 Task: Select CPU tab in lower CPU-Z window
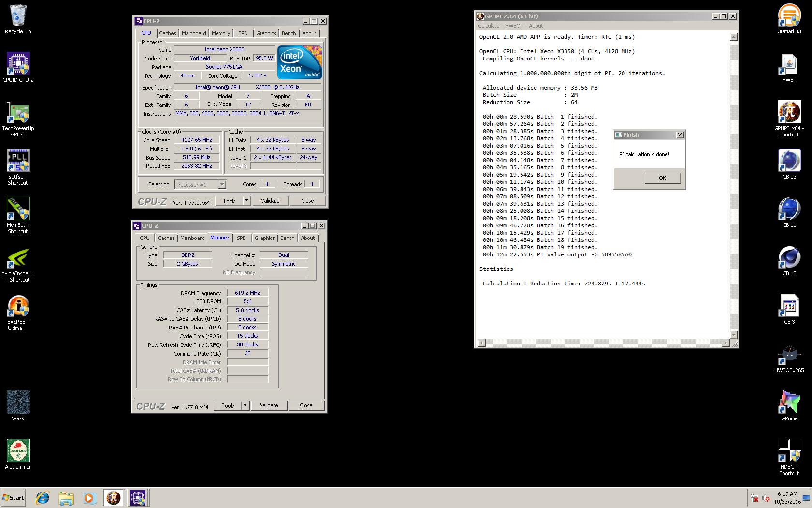coord(145,238)
